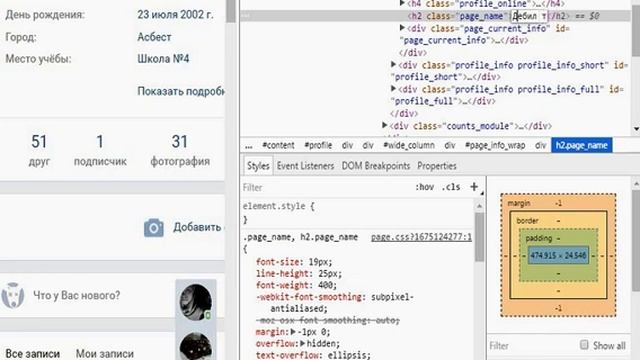Viewport: 640px width, 360px height.
Task: Open the 31 фотография counter
Action: click(180, 150)
